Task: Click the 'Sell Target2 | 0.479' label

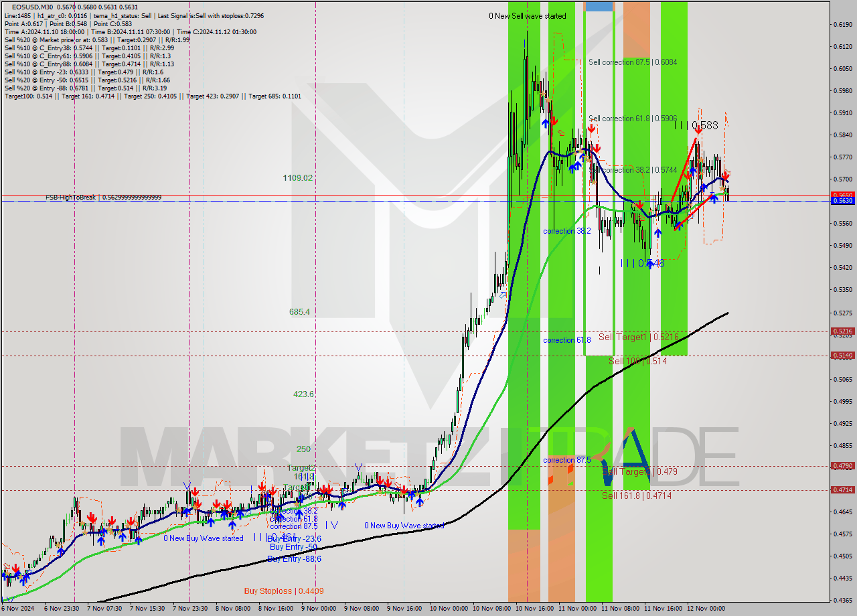Action: pos(639,471)
